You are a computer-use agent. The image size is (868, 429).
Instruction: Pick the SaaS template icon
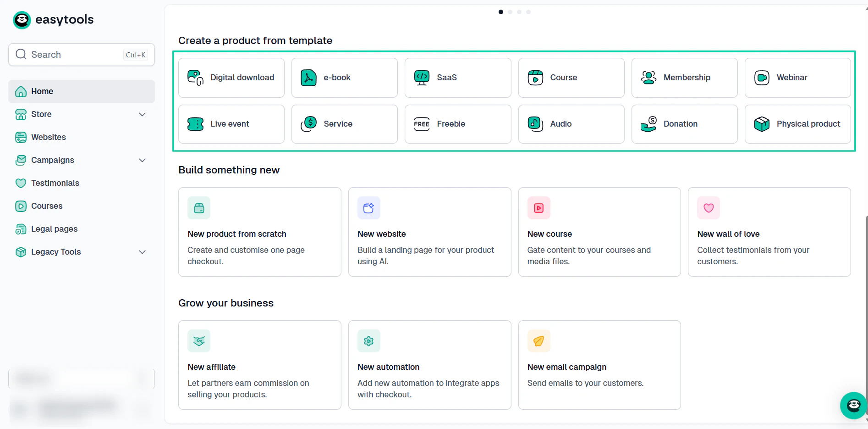[422, 78]
